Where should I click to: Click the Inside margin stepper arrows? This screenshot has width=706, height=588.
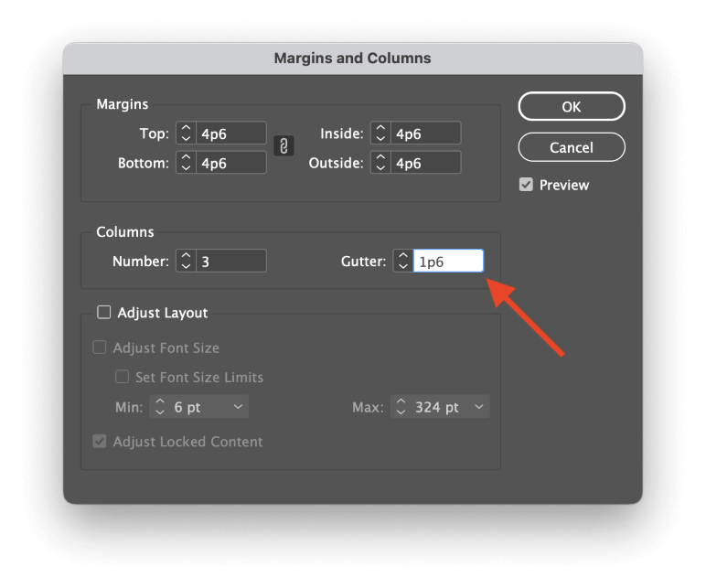[380, 134]
